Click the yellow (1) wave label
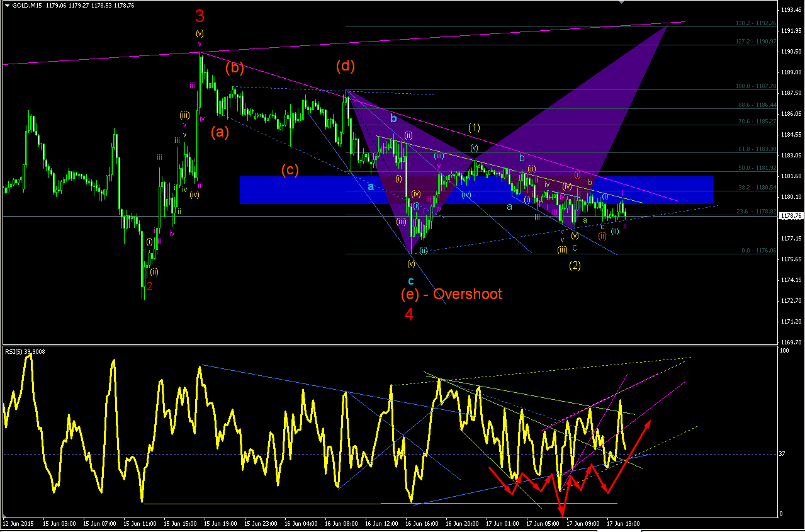This screenshot has width=805, height=532. (475, 127)
